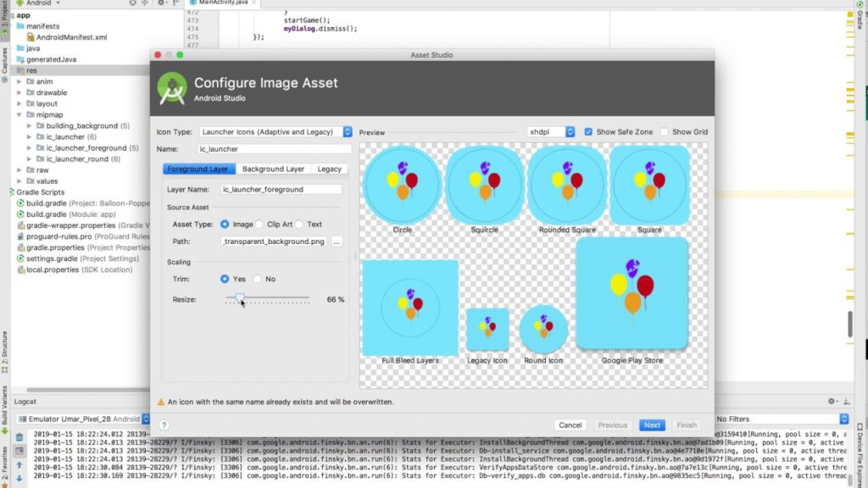This screenshot has width=868, height=488.
Task: Click the build.gradle Module app icon
Action: pos(20,214)
